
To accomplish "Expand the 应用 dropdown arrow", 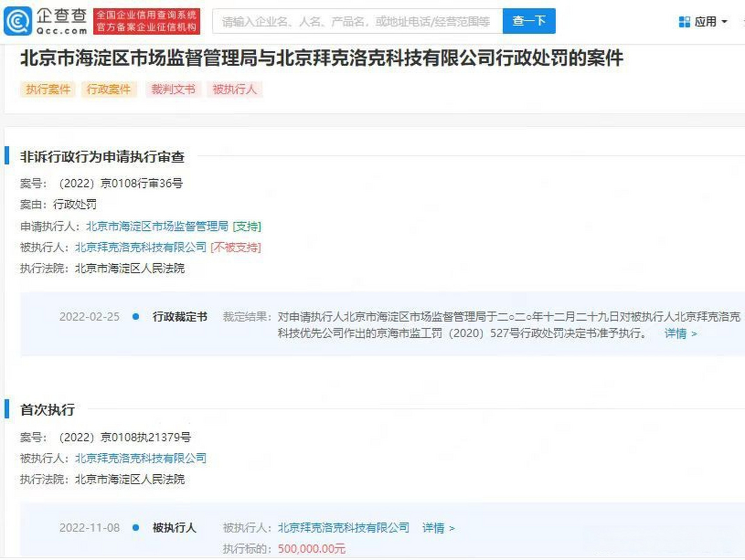I will coord(724,21).
